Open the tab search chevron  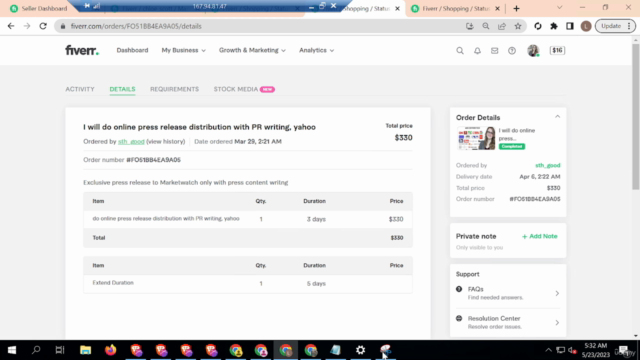coord(560,8)
